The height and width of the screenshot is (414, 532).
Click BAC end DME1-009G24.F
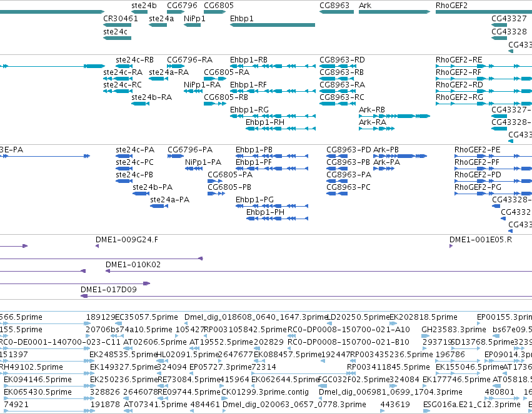(98, 246)
